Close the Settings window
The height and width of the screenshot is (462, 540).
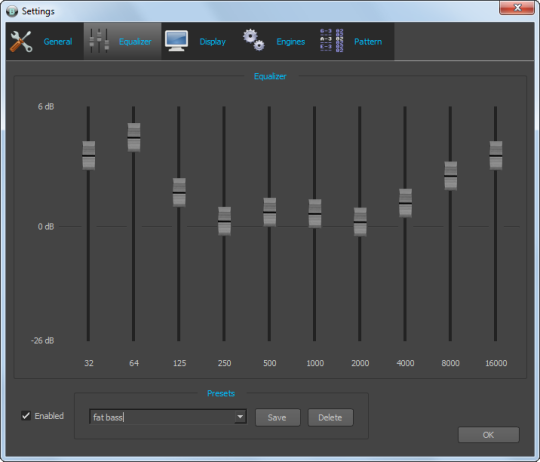pos(517,8)
